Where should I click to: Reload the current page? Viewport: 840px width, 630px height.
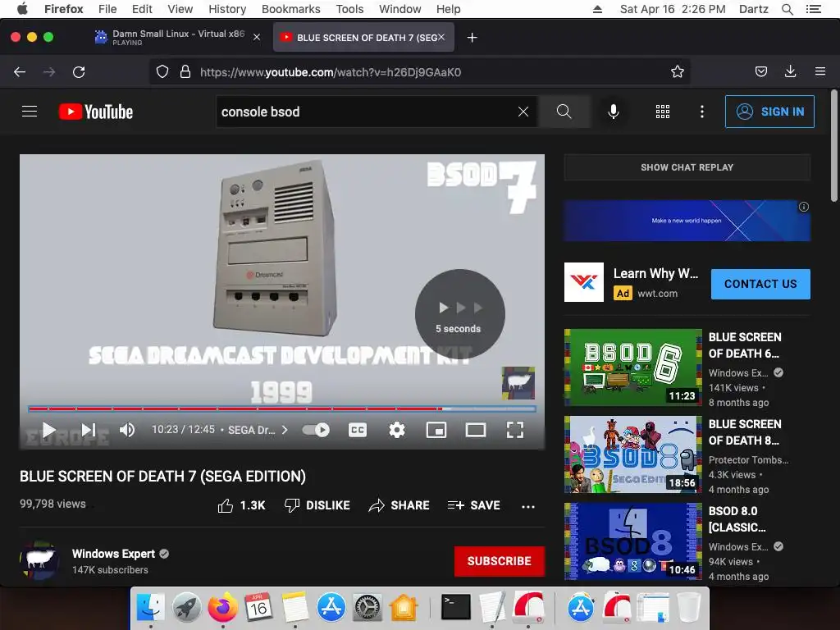79,72
